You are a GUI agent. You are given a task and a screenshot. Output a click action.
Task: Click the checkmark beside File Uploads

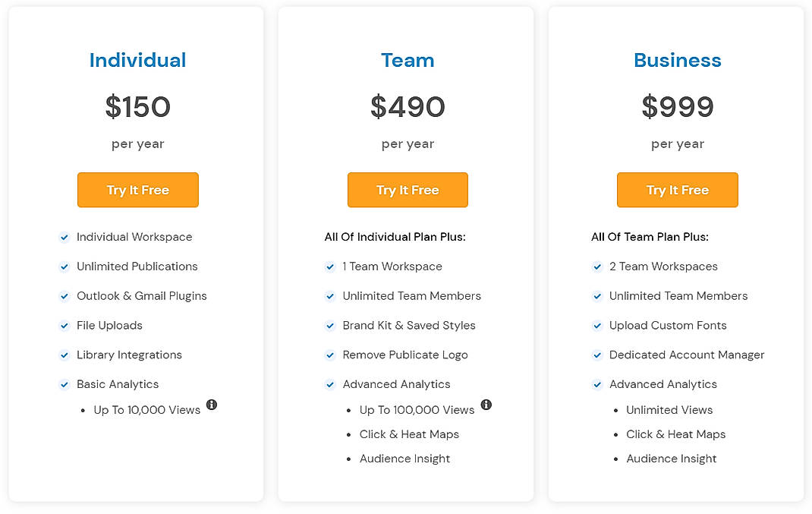[65, 325]
